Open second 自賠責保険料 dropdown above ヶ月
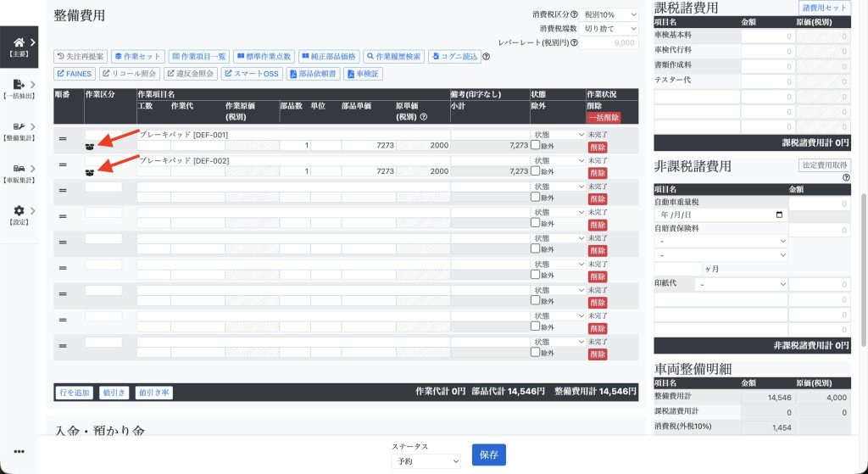This screenshot has height=474, width=868. (x=721, y=255)
